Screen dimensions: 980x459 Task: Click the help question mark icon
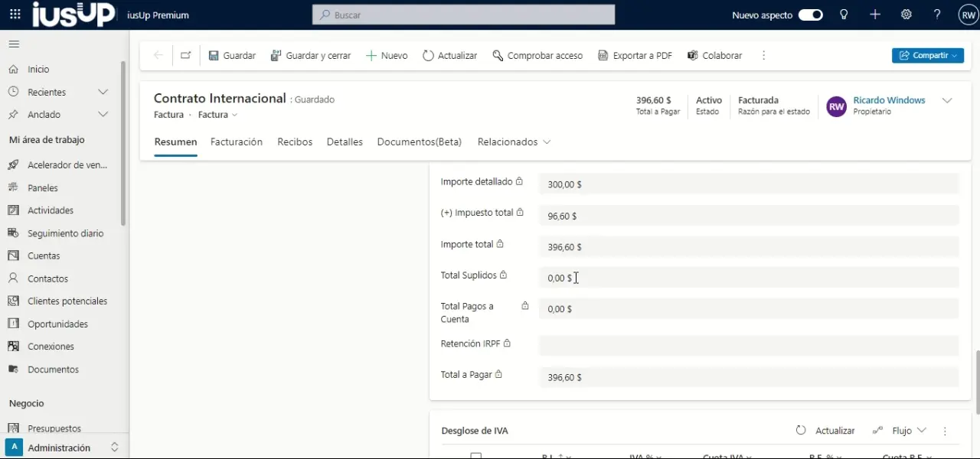(x=937, y=15)
